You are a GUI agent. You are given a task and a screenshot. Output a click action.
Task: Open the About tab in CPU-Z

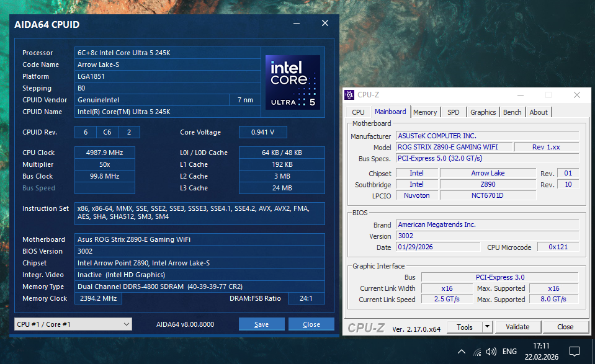tap(539, 112)
